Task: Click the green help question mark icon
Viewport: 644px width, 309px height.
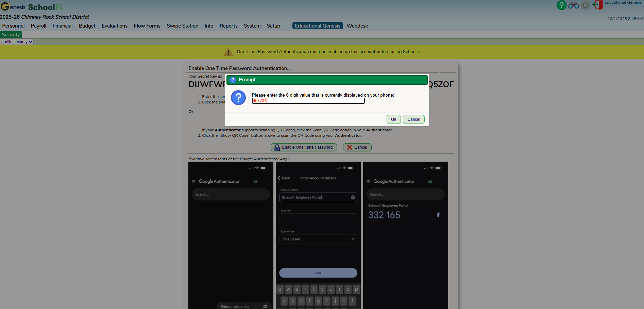Action: 561,5
